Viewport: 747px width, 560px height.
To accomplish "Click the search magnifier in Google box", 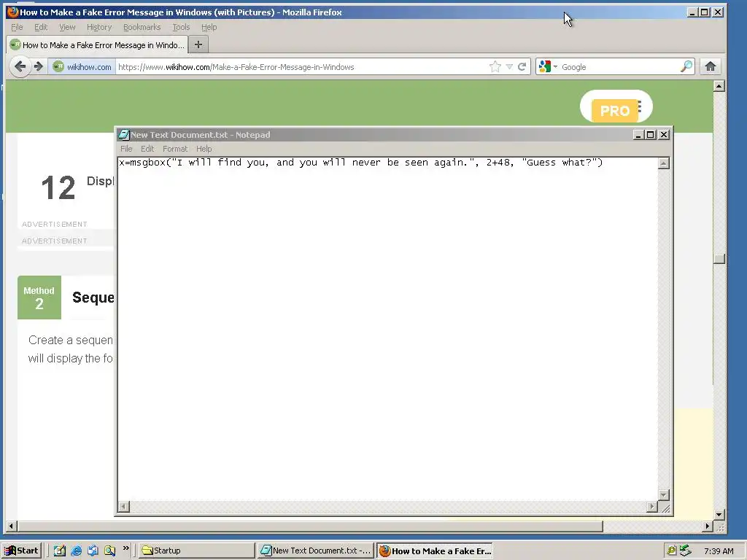I will (x=686, y=66).
